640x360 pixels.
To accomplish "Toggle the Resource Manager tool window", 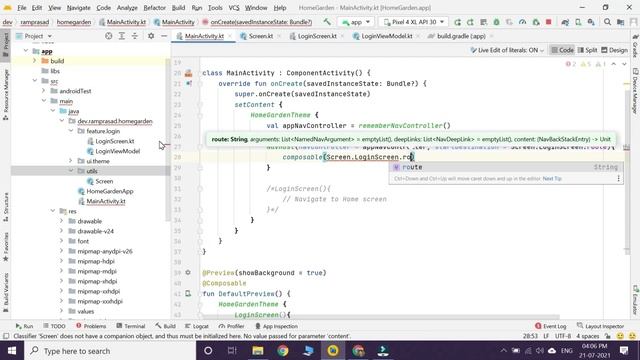I will pos(6,95).
